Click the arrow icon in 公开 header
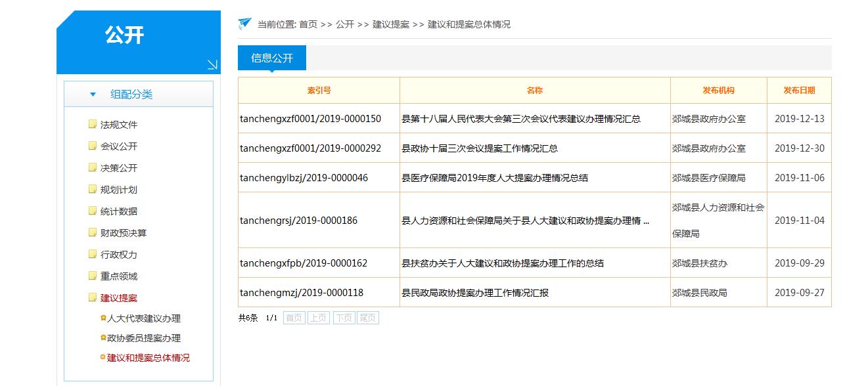The height and width of the screenshot is (386, 868). (x=212, y=64)
